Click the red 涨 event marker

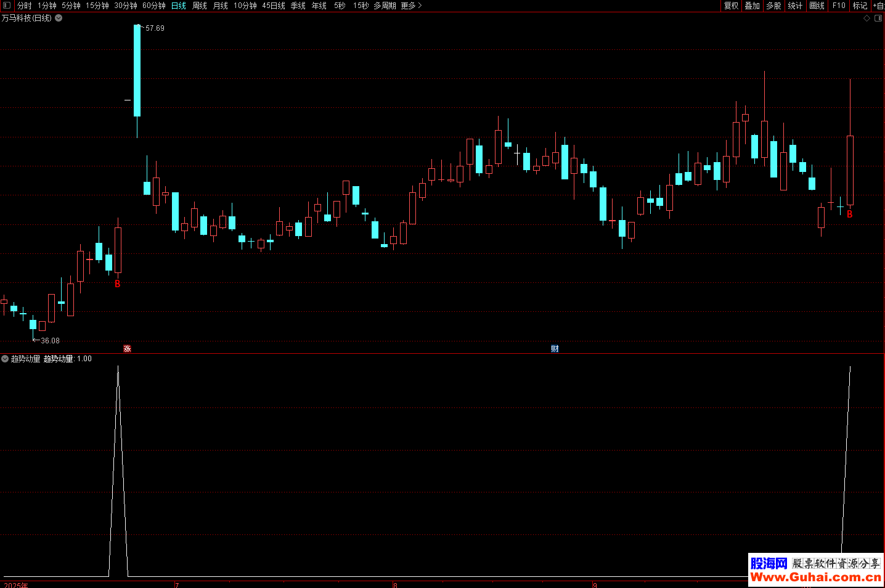pyautogui.click(x=127, y=349)
